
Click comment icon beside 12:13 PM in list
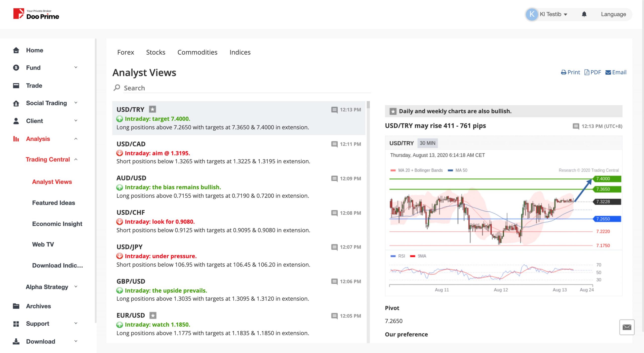coord(334,110)
